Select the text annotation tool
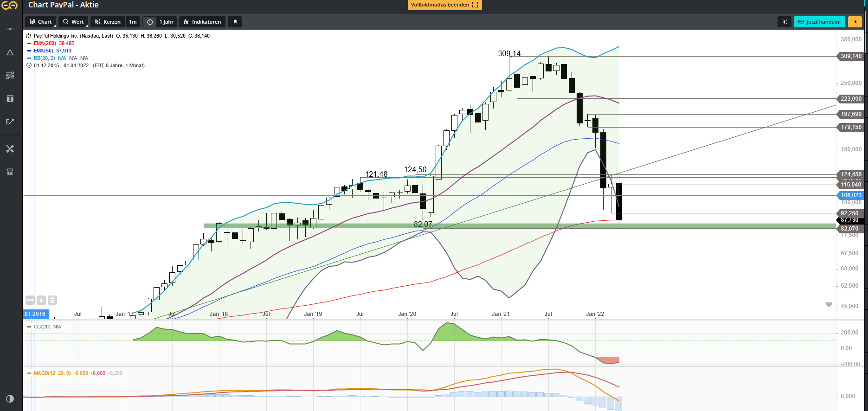 point(10,99)
